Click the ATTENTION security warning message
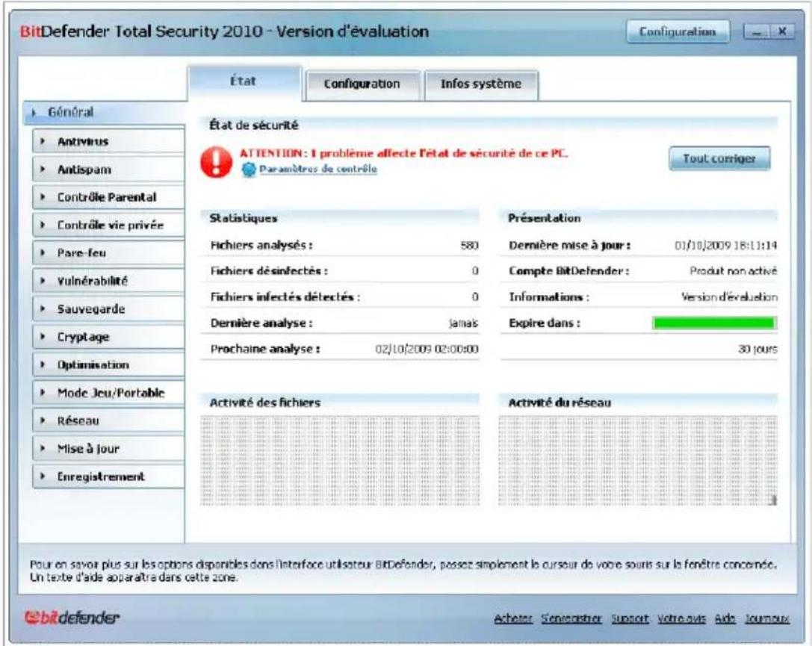The width and height of the screenshot is (812, 646). 403,153
